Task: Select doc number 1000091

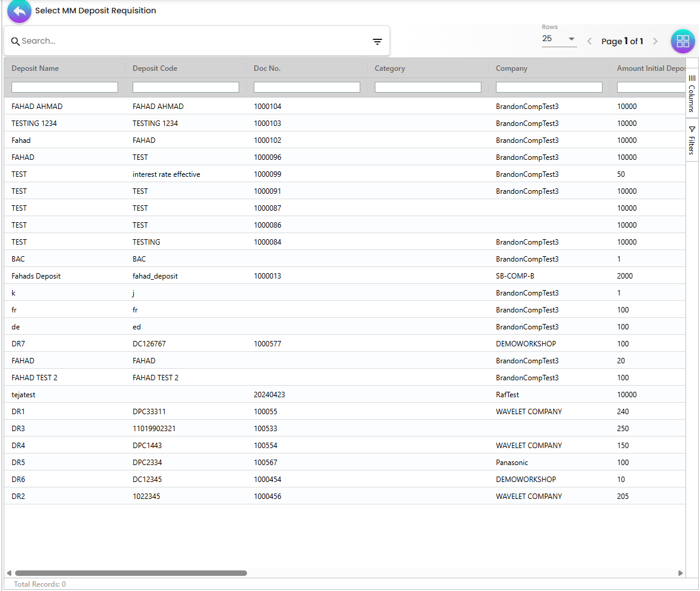Action: coord(268,191)
